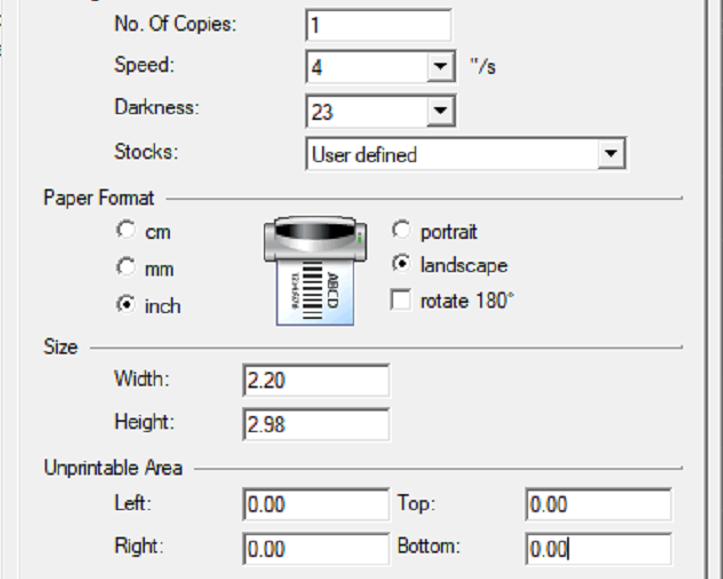Screen dimensions: 723x579
Task: Select the inch unit radio button
Action: (126, 305)
